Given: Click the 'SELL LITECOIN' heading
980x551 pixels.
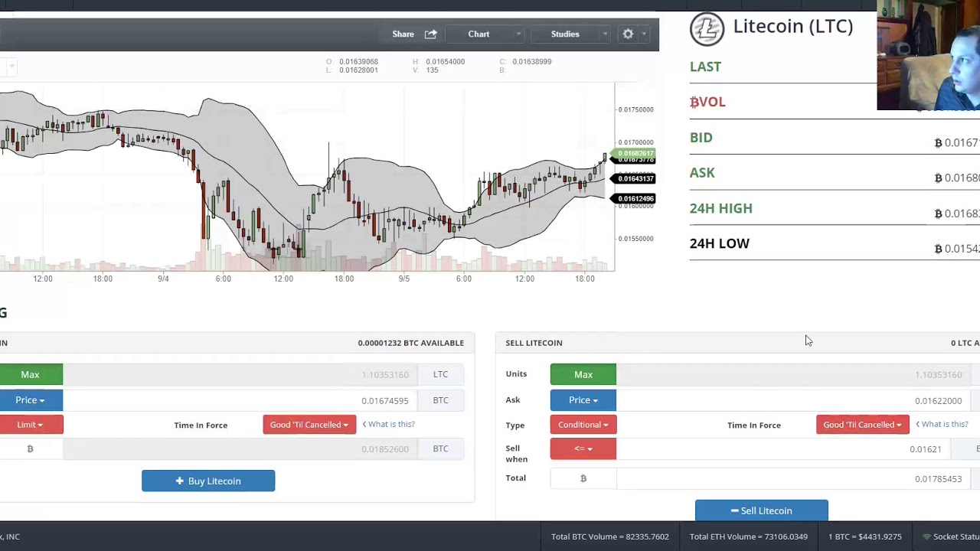Looking at the screenshot, I should pos(534,343).
